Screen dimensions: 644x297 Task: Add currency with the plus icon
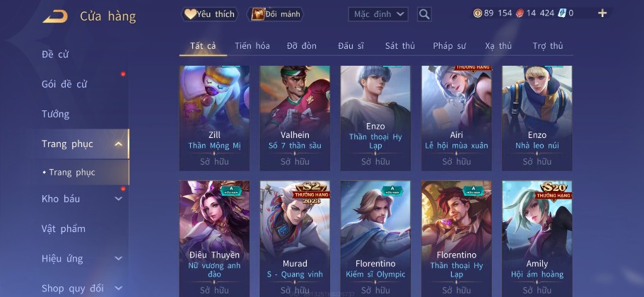602,13
